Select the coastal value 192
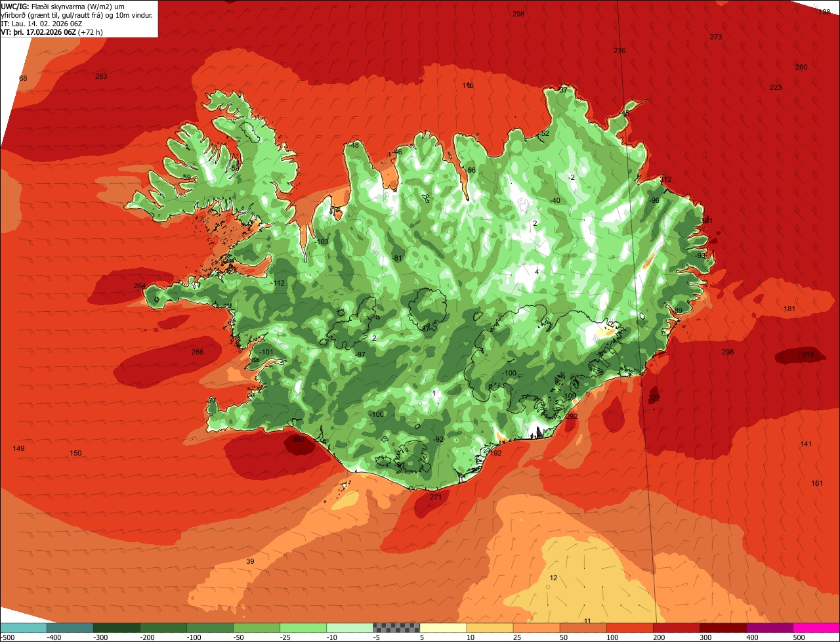Image resolution: width=840 pixels, height=642 pixels. point(495,453)
